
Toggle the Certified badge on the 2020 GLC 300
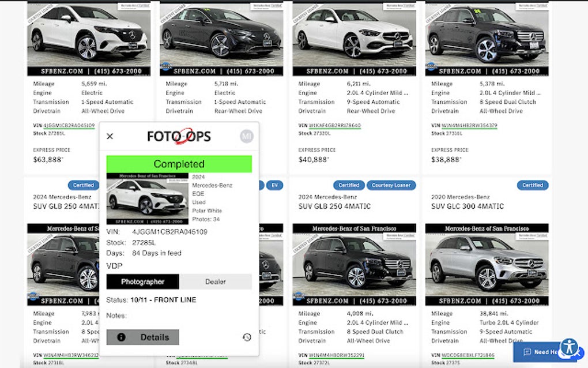point(532,185)
